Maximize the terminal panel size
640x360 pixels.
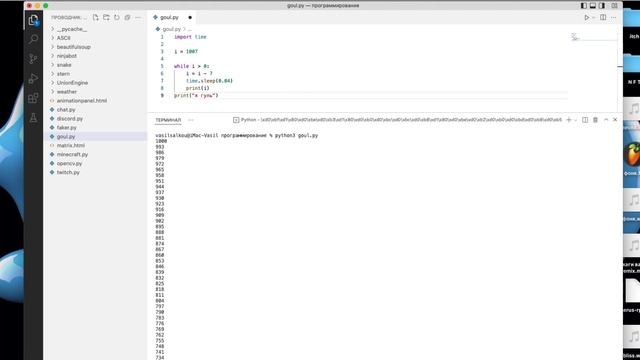606,120
